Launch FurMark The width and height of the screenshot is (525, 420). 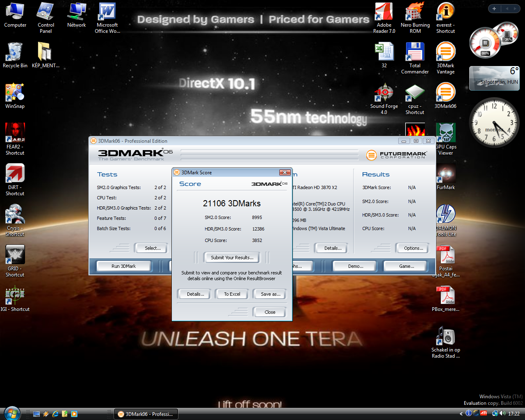[x=446, y=177]
